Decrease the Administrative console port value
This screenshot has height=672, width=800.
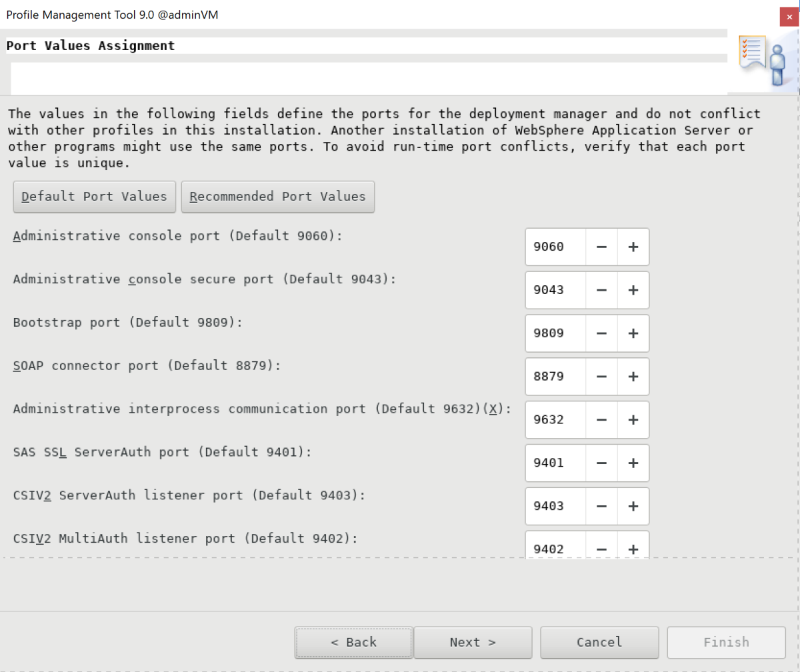(x=601, y=247)
